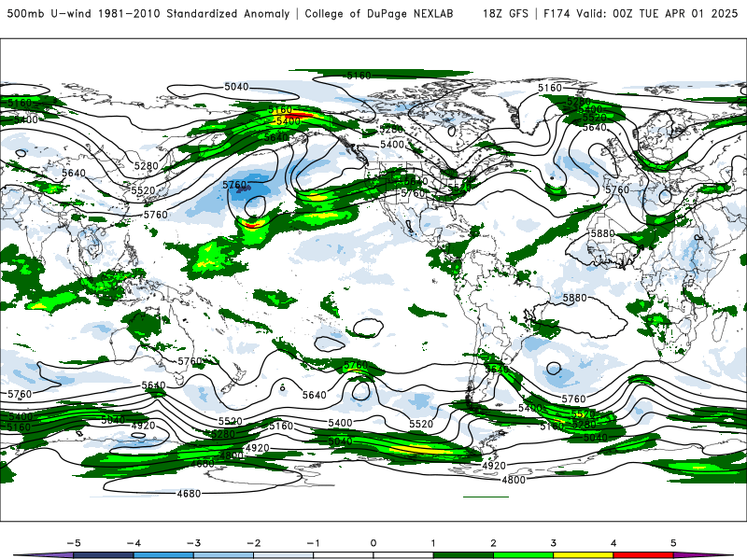This screenshot has height=560, width=747.
Task: Click the '-5' colorbar tick label
Action: (x=74, y=543)
